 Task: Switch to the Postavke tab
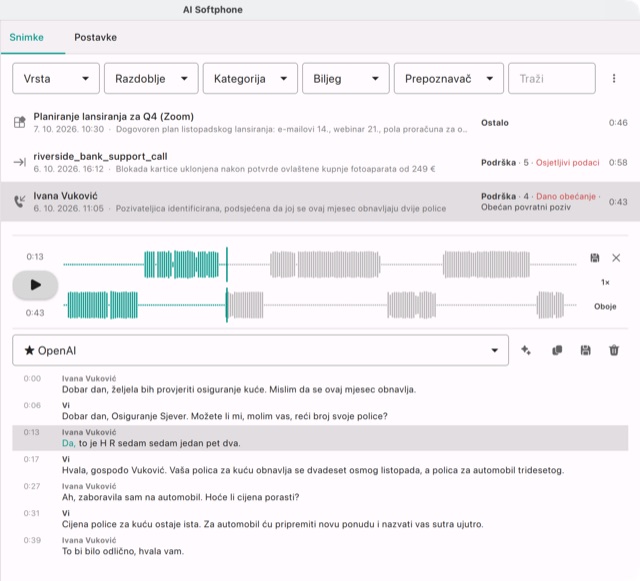[96, 37]
